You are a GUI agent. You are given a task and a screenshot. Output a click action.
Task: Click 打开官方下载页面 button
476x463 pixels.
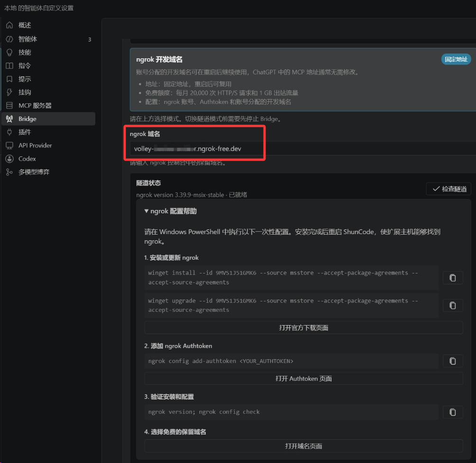(x=303, y=327)
